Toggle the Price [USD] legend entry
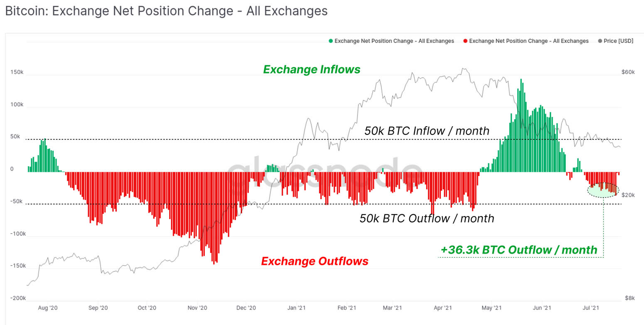Image resolution: width=644 pixels, height=325 pixels. click(615, 41)
